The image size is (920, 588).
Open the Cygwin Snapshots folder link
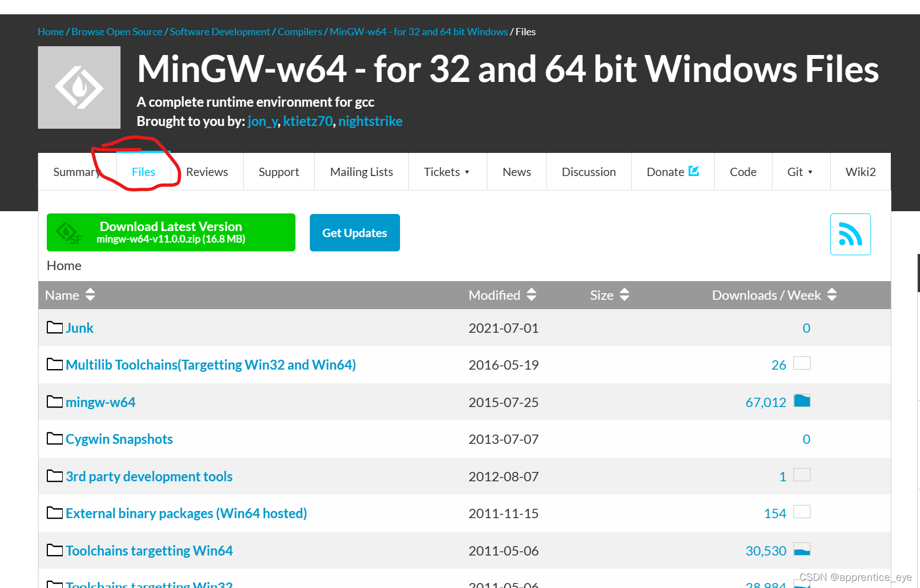pos(119,439)
